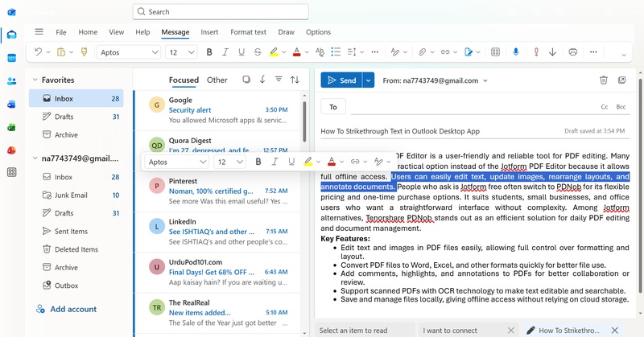Switch to the Other inbox tab
644x337 pixels.
point(217,80)
